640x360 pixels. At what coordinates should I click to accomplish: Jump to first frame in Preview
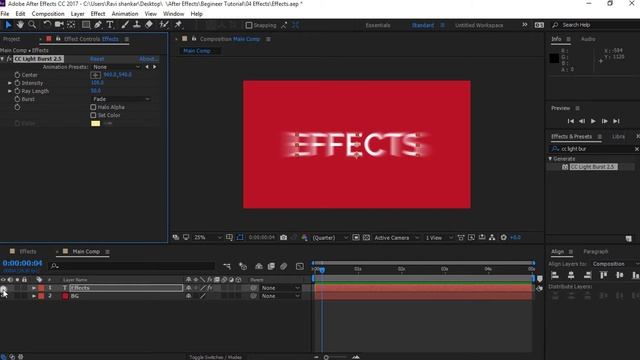click(571, 121)
